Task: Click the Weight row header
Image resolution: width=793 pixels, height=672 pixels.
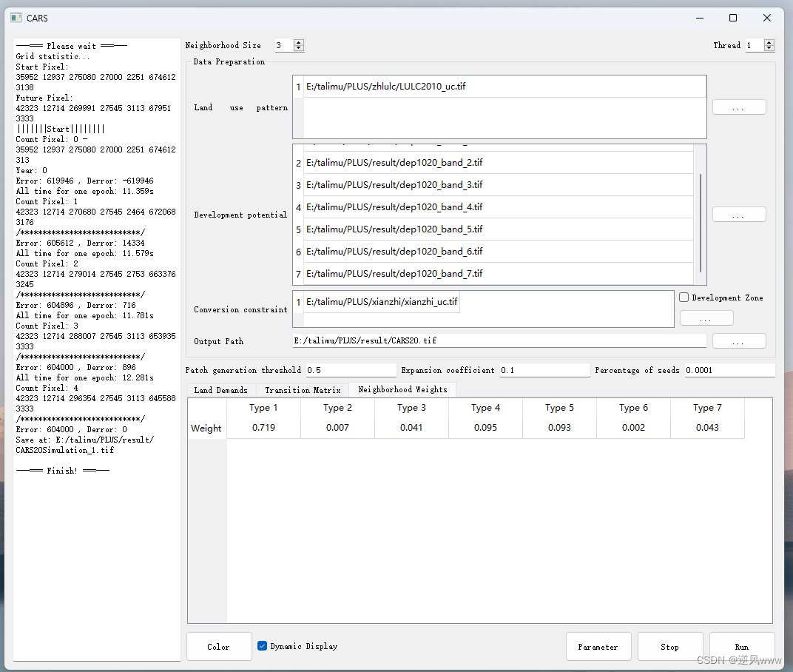Action: pyautogui.click(x=206, y=428)
